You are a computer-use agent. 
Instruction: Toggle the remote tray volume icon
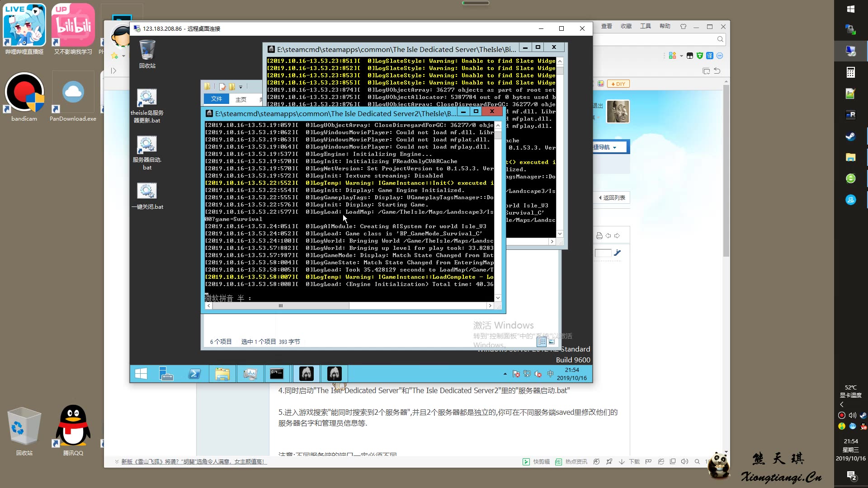[x=538, y=374]
